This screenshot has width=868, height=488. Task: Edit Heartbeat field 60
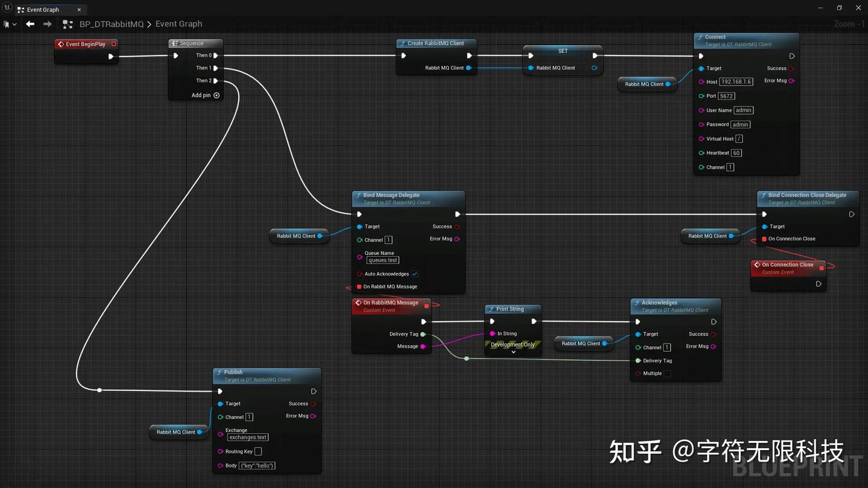tap(737, 153)
